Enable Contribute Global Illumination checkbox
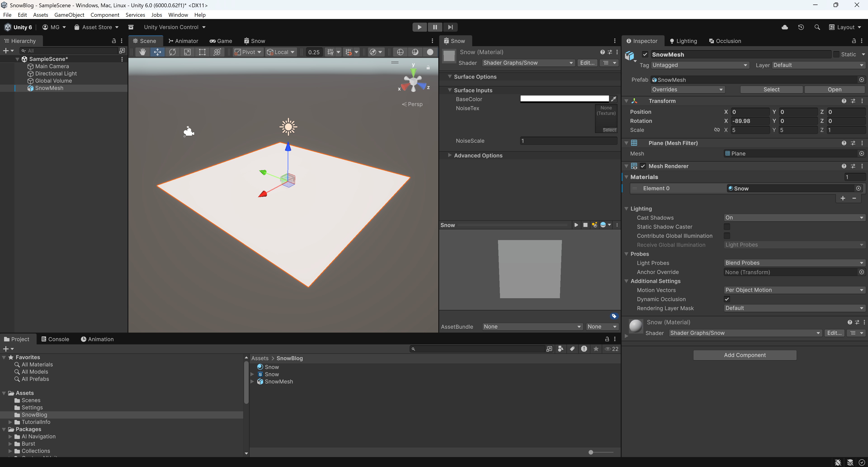Screen dimensions: 868x467 [x=727, y=236]
